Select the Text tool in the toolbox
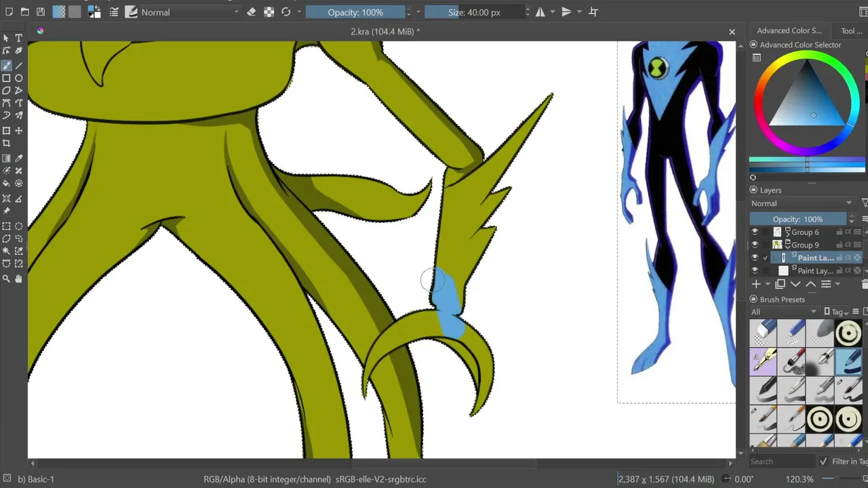The height and width of the screenshot is (488, 868). pyautogui.click(x=19, y=39)
